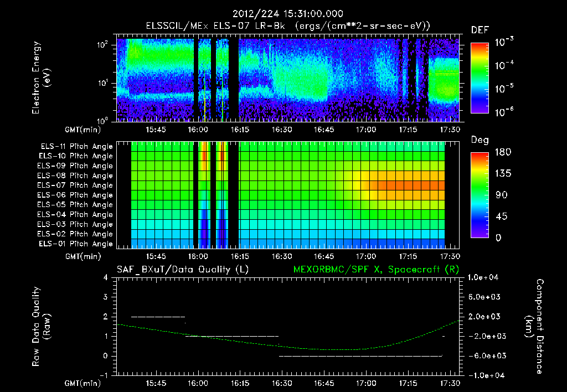The image size is (567, 392).
Task: Click the 0 value on Deg scale
Action: [498, 238]
